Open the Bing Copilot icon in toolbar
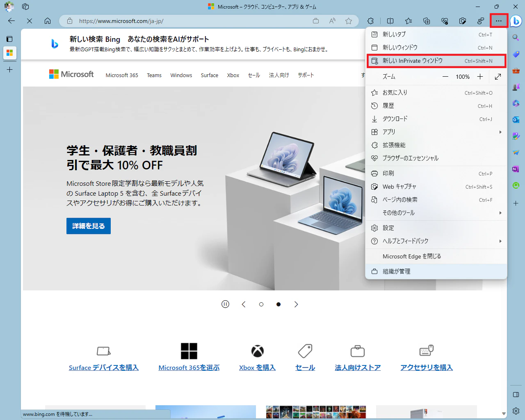This screenshot has width=525, height=420. [516, 21]
